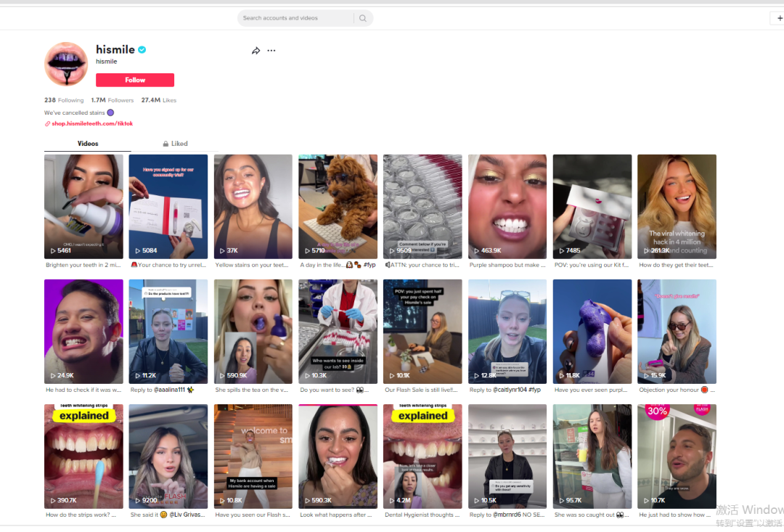Screen dimensions: 784x532
Task: Click the plus icon at top right
Action: coord(779,18)
